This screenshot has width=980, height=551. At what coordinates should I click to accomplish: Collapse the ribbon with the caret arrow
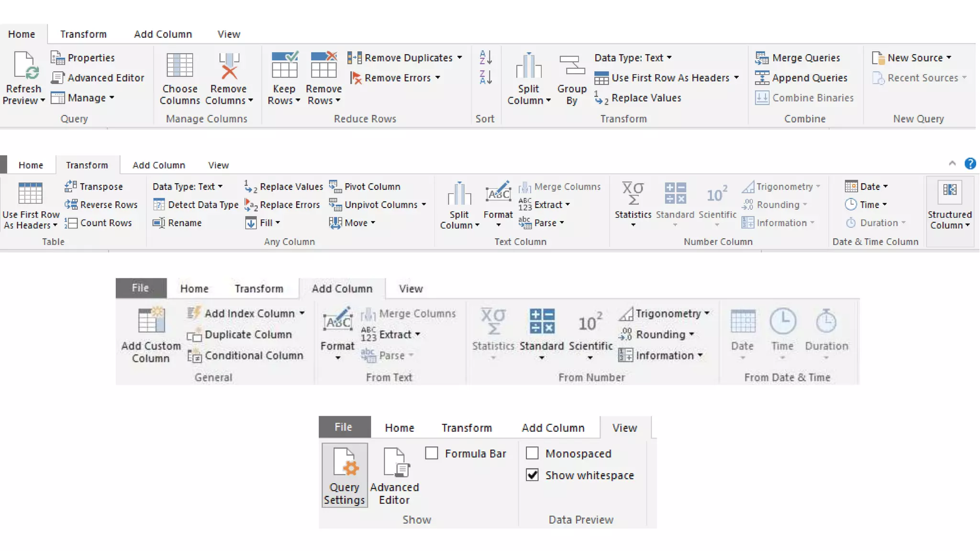[x=952, y=164]
